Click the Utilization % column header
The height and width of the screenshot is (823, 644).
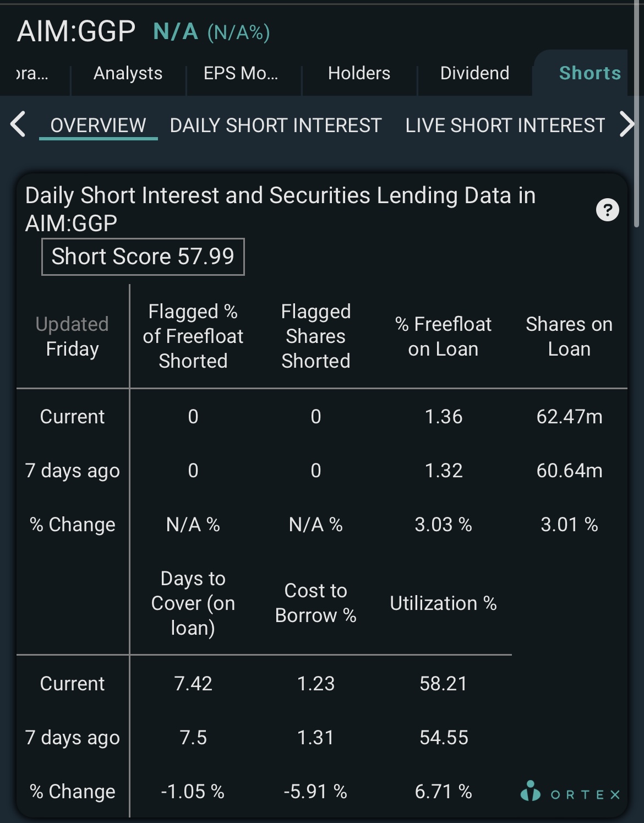[443, 603]
